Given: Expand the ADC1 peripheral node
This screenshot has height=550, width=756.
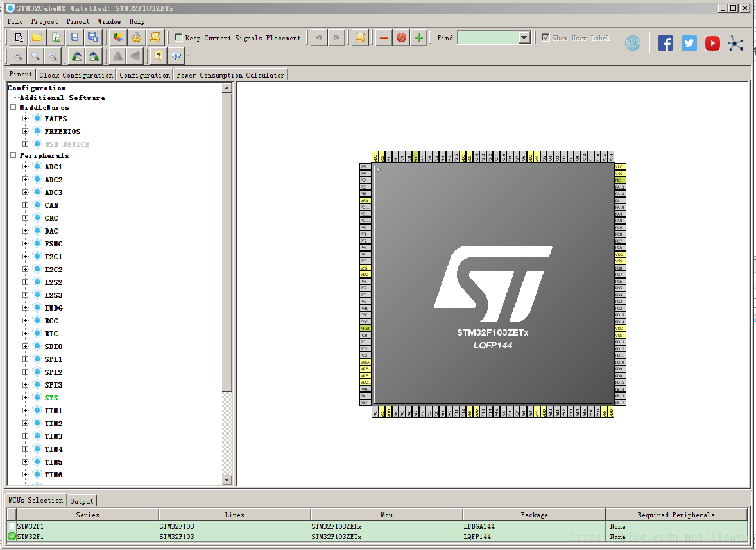Looking at the screenshot, I should point(25,166).
